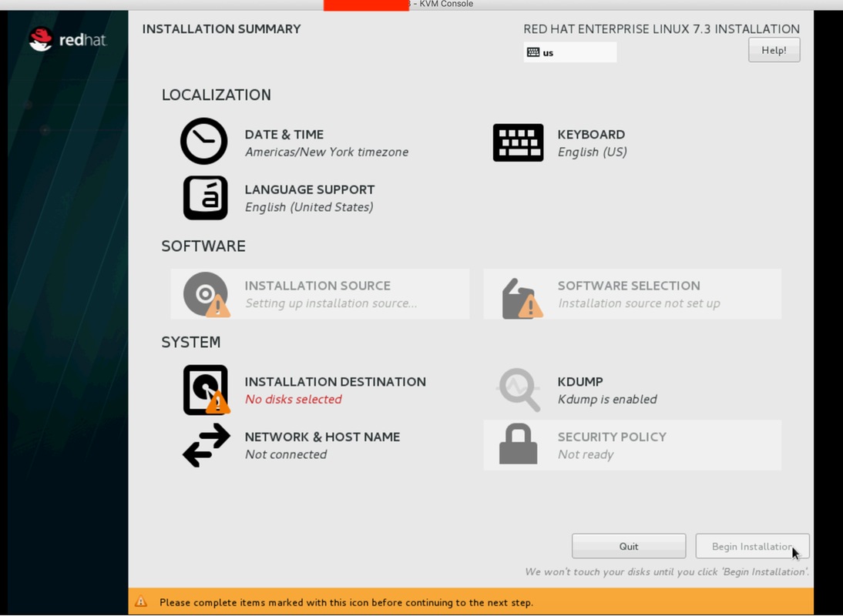Click 'English (United States)' language text
This screenshot has height=616, width=843.
coord(308,207)
